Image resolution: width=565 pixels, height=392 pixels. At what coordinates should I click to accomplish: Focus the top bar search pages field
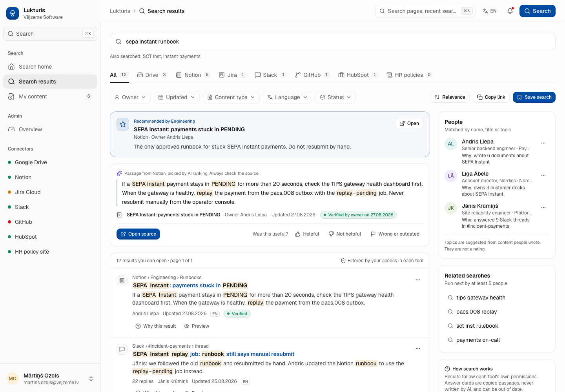click(425, 11)
